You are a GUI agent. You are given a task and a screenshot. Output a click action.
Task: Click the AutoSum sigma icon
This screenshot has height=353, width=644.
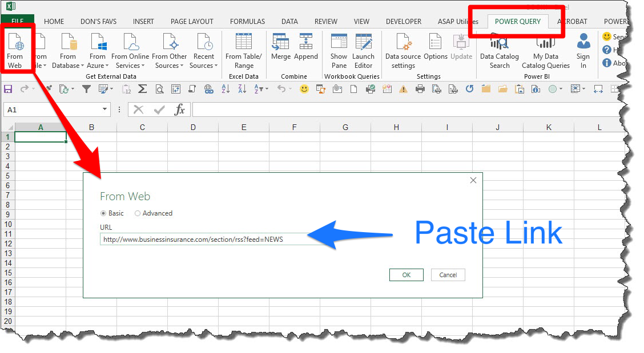143,88
